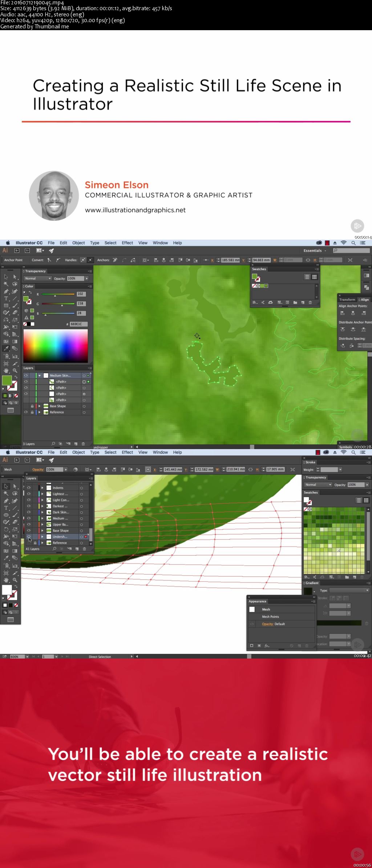The image size is (372, 868).
Task: Hide the Darkest layer
Action: [29, 506]
